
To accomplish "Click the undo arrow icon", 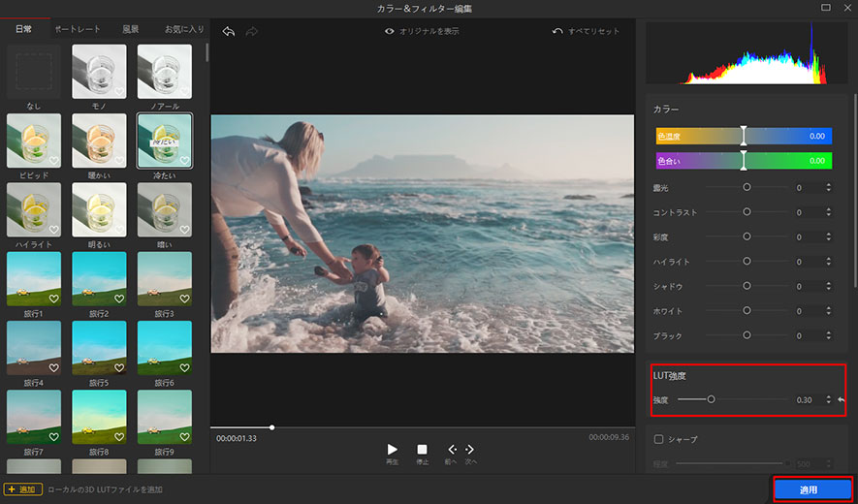I will pos(229,31).
